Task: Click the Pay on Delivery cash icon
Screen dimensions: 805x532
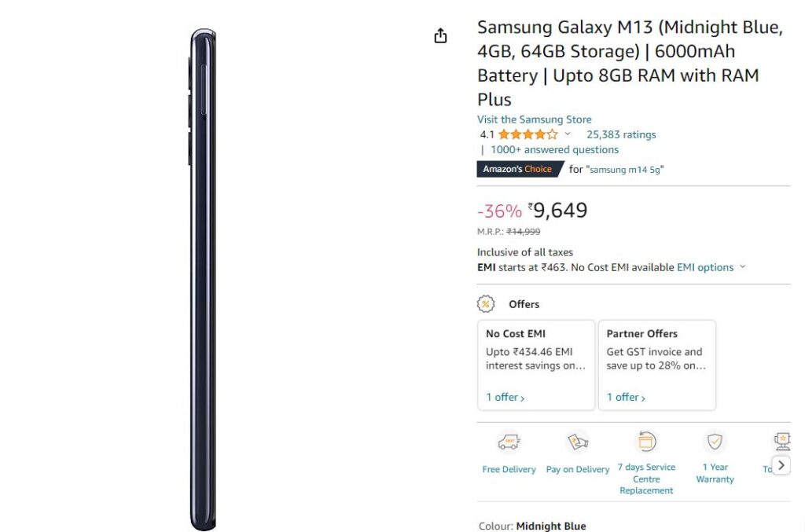Action: pos(578,441)
